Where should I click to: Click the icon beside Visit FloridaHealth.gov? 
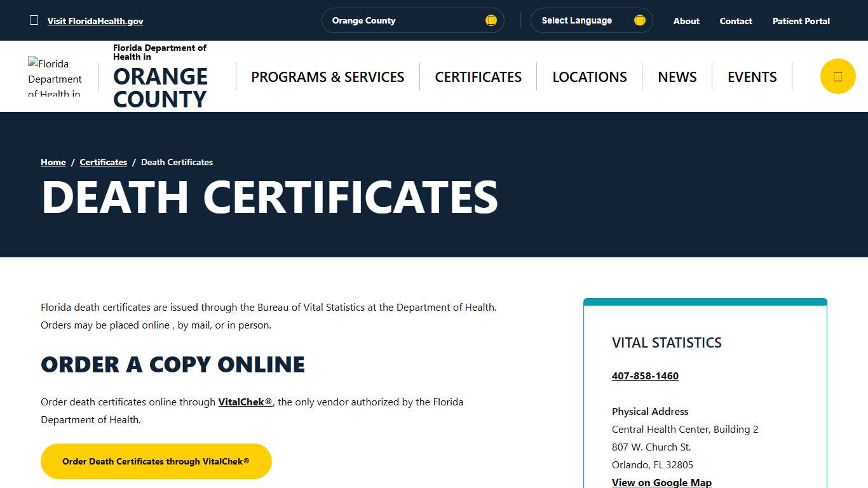tap(34, 20)
